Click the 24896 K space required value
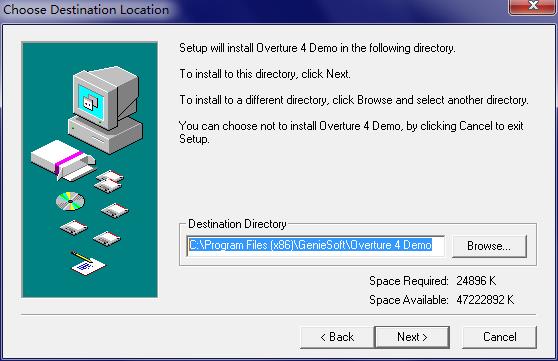This screenshot has height=361, width=558. pyautogui.click(x=476, y=281)
